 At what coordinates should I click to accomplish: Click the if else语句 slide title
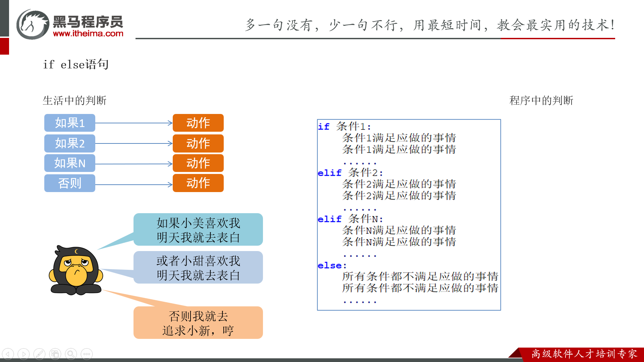(76, 64)
